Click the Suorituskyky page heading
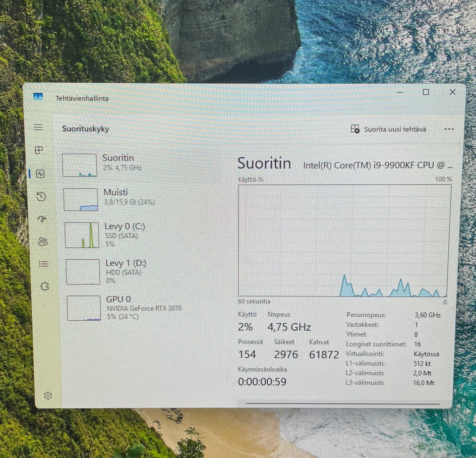Viewport: 476px width, 458px height. 85,129
